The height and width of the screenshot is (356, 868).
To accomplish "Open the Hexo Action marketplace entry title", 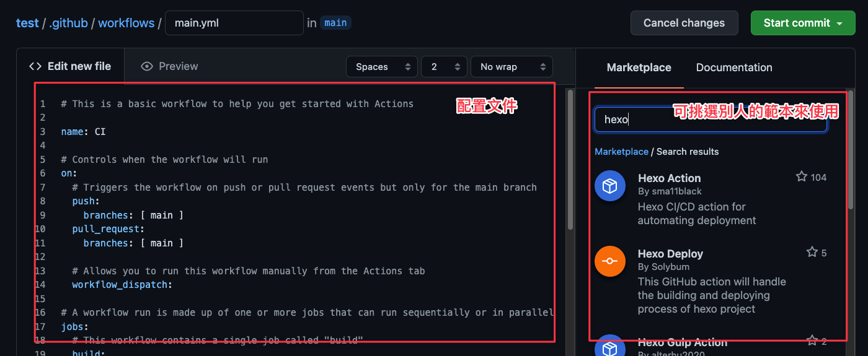I will [670, 178].
